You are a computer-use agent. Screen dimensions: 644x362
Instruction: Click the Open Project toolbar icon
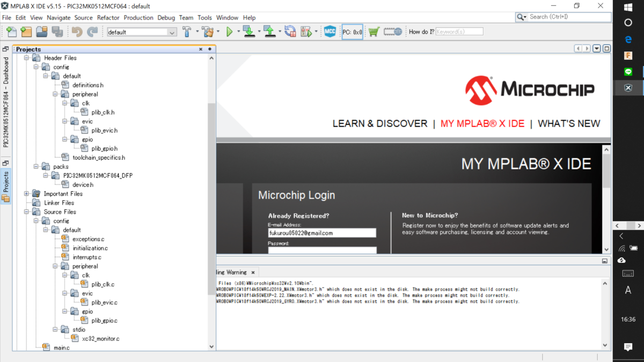(x=42, y=32)
